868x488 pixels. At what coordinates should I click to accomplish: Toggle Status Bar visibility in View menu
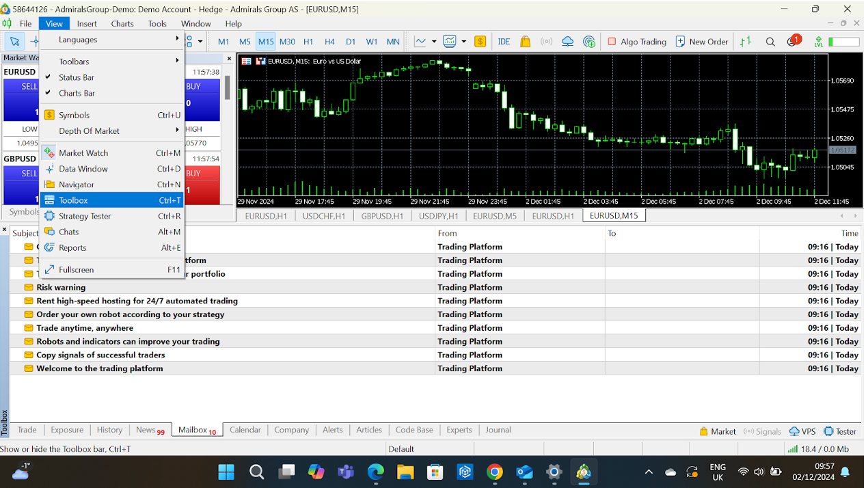click(x=111, y=77)
